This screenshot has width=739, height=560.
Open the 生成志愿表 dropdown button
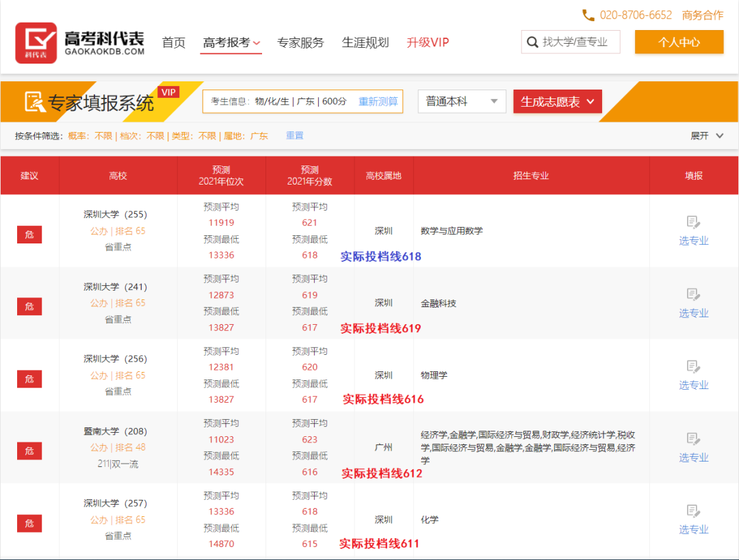[558, 101]
